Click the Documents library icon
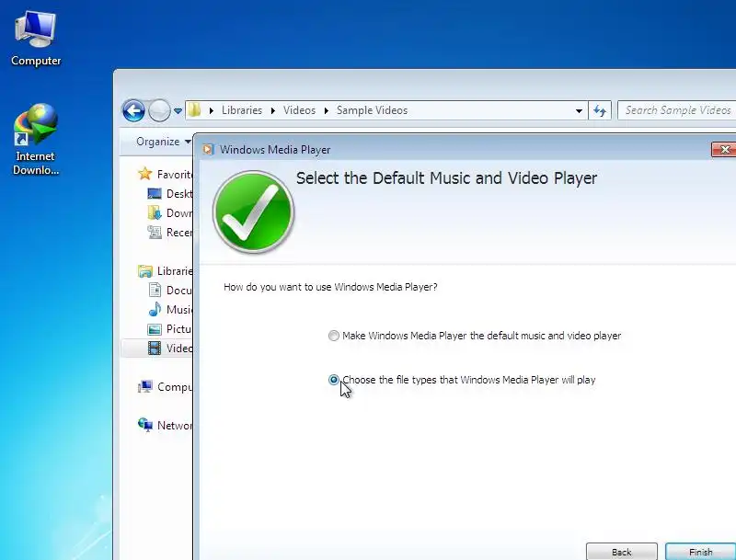Image resolution: width=736 pixels, height=560 pixels. pos(155,291)
